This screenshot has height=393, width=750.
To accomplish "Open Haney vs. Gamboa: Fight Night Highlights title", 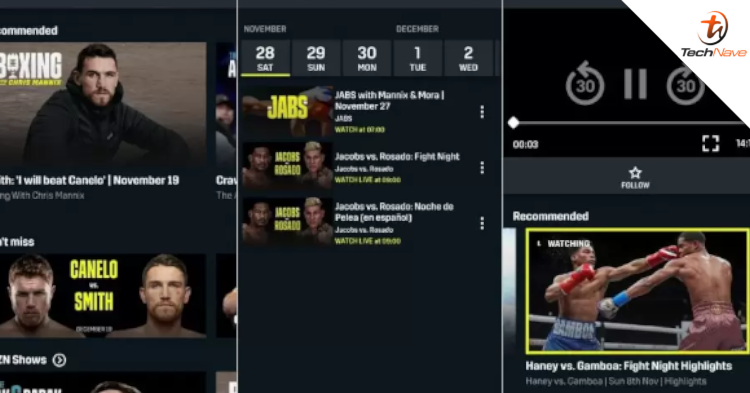I will [629, 366].
